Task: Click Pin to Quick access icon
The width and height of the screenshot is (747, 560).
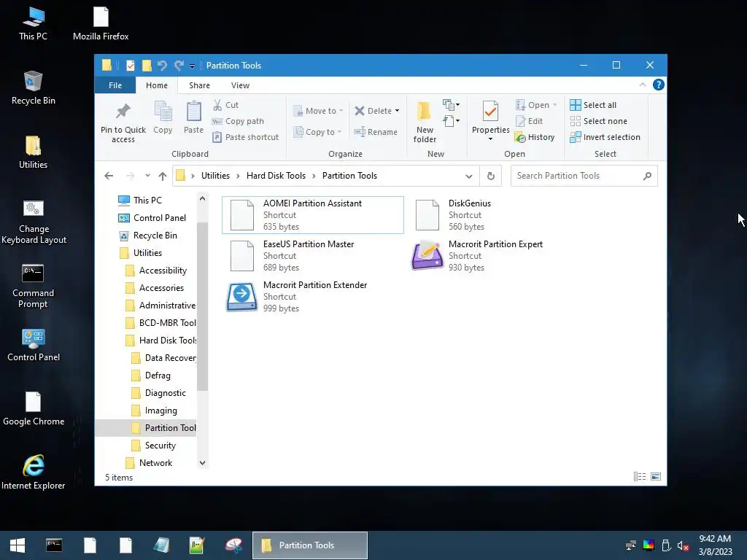Action: tap(123, 111)
